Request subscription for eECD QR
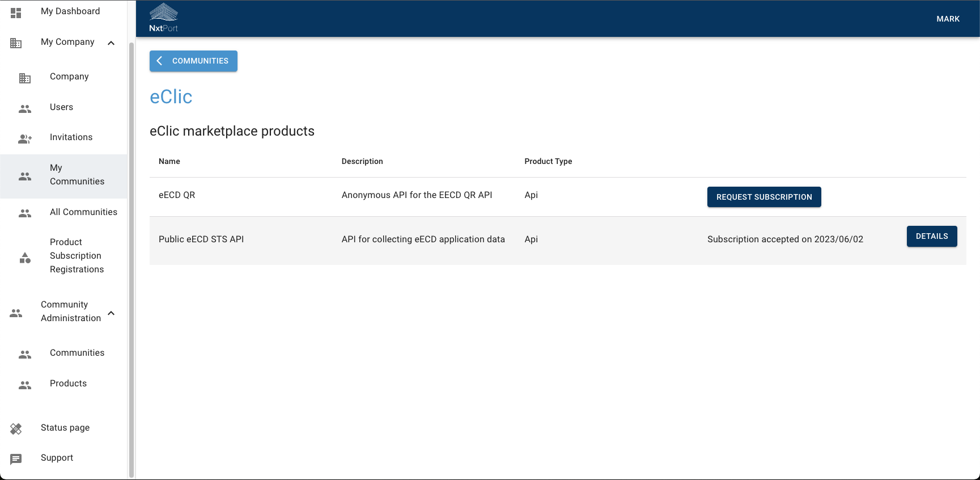 pos(763,197)
